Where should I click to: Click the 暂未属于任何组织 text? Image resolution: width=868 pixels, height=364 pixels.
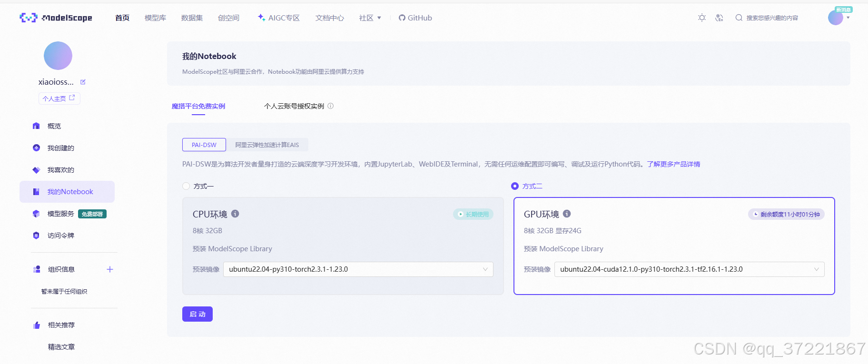(64, 291)
